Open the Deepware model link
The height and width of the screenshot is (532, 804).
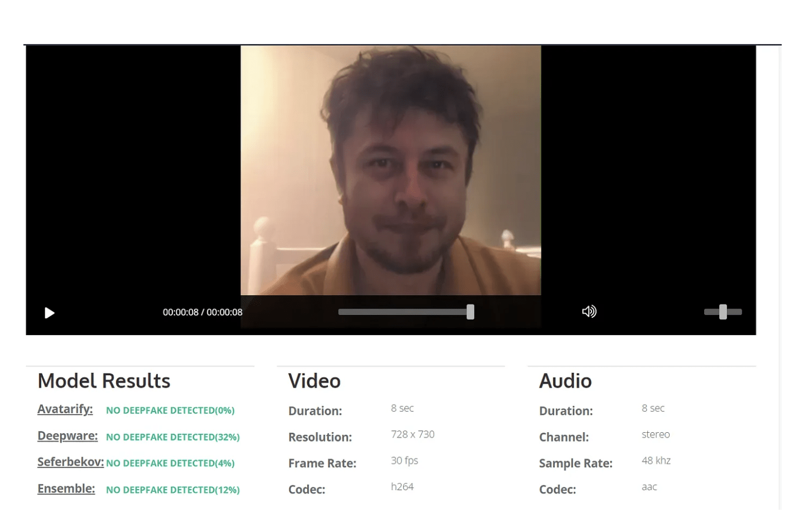(67, 436)
